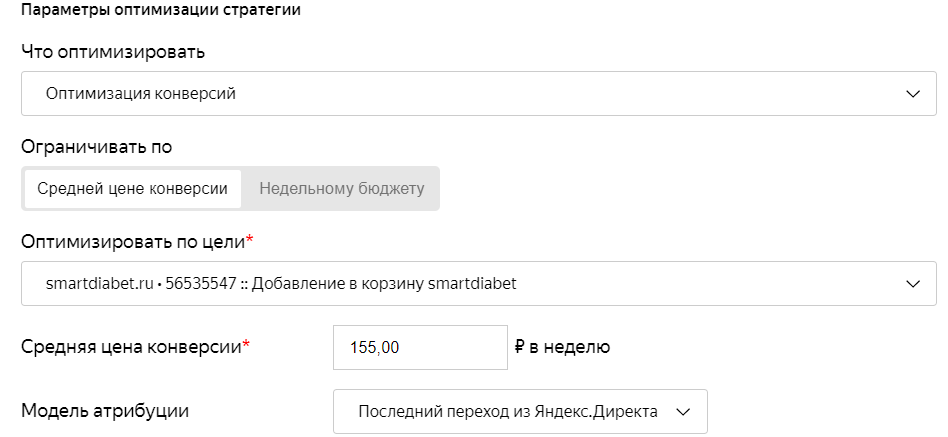Click the "Ограничивать по" label
Screen dimensions: 948x437
pos(97,147)
